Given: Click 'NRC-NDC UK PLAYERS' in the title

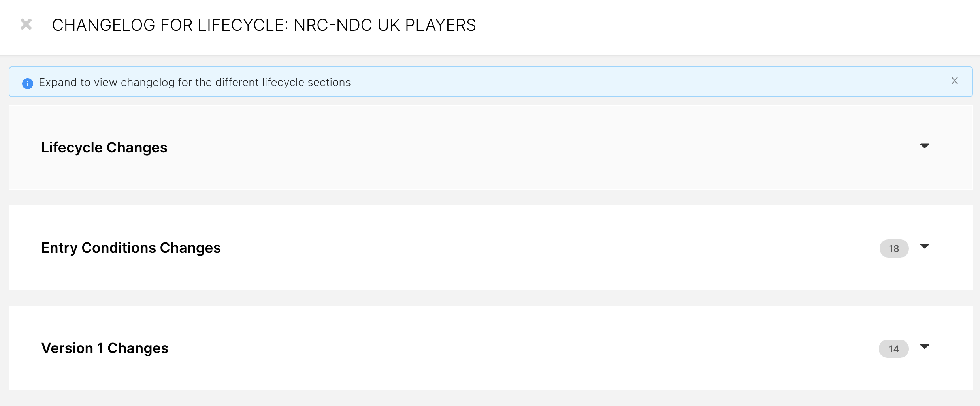Looking at the screenshot, I should click(384, 25).
